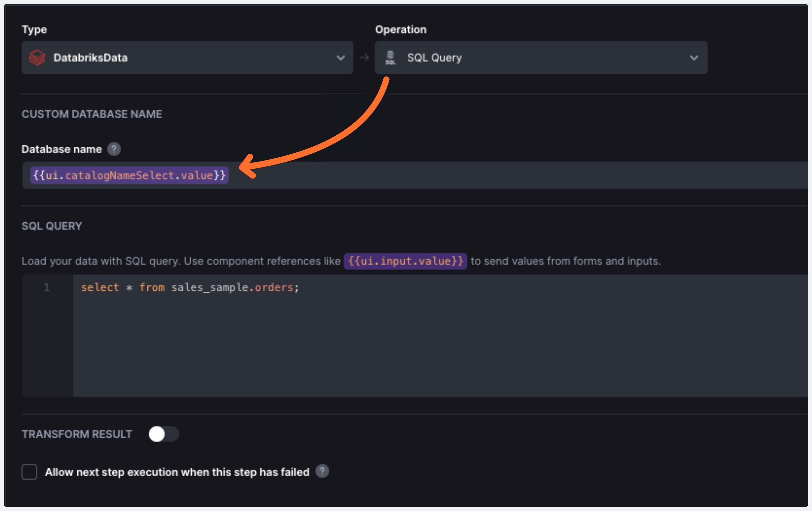Click the select statement code line
Screen dimensions: 812x511
coord(190,288)
